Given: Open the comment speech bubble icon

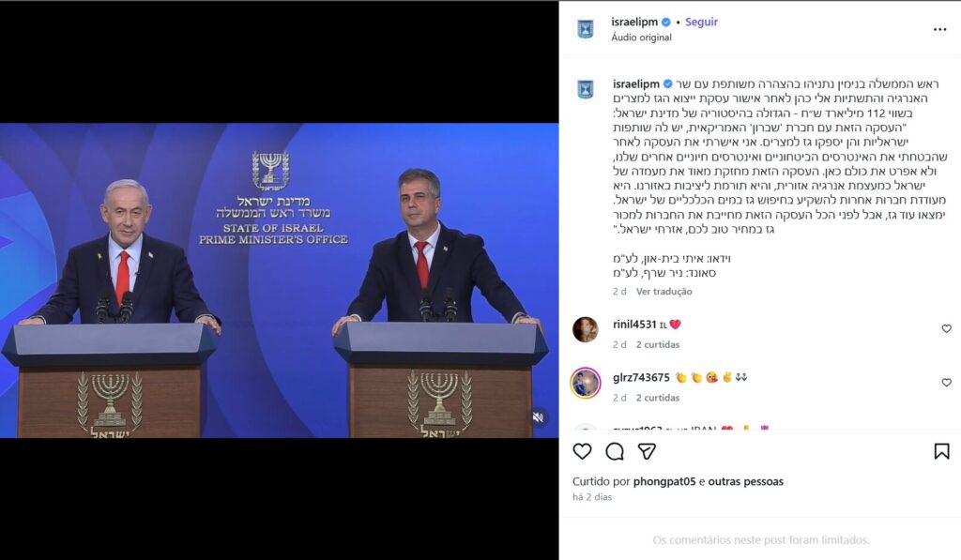Looking at the screenshot, I should click(x=615, y=451).
